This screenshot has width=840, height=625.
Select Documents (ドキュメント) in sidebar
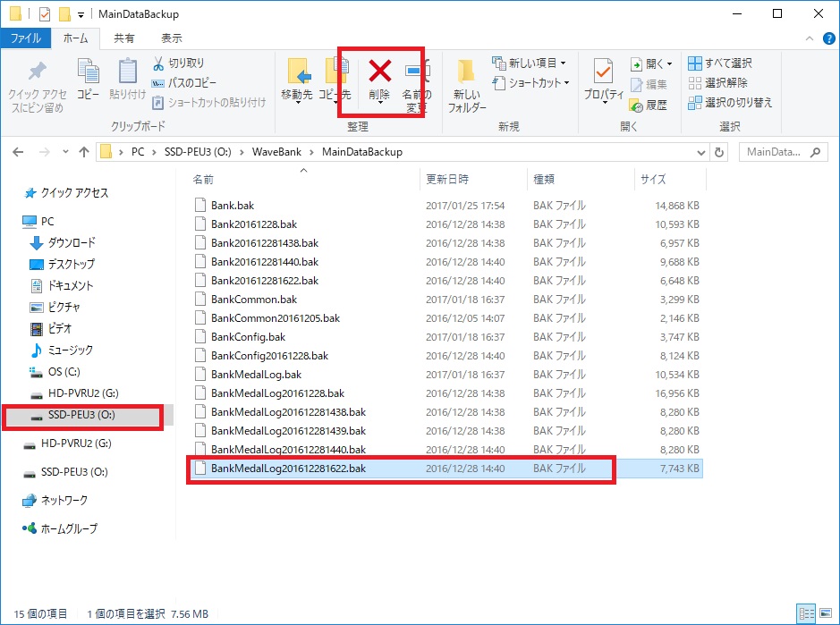[62, 285]
